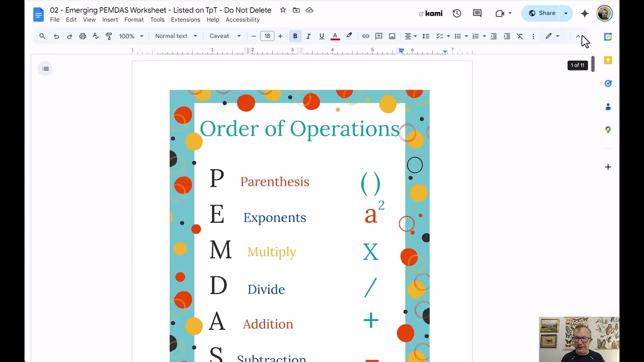Show all comments
Viewport: 644px width, 362px height.
[477, 14]
